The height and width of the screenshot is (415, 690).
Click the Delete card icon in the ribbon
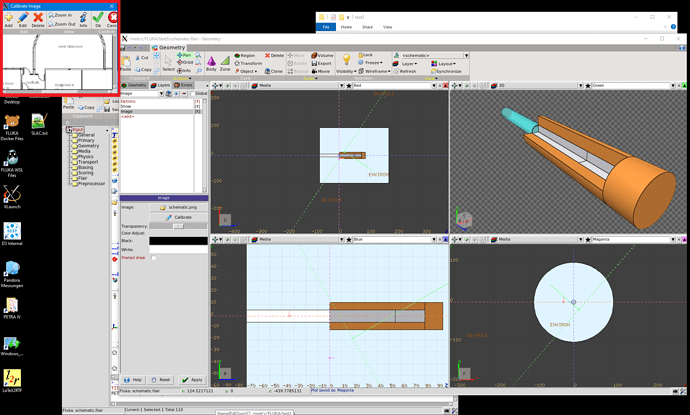274,54
